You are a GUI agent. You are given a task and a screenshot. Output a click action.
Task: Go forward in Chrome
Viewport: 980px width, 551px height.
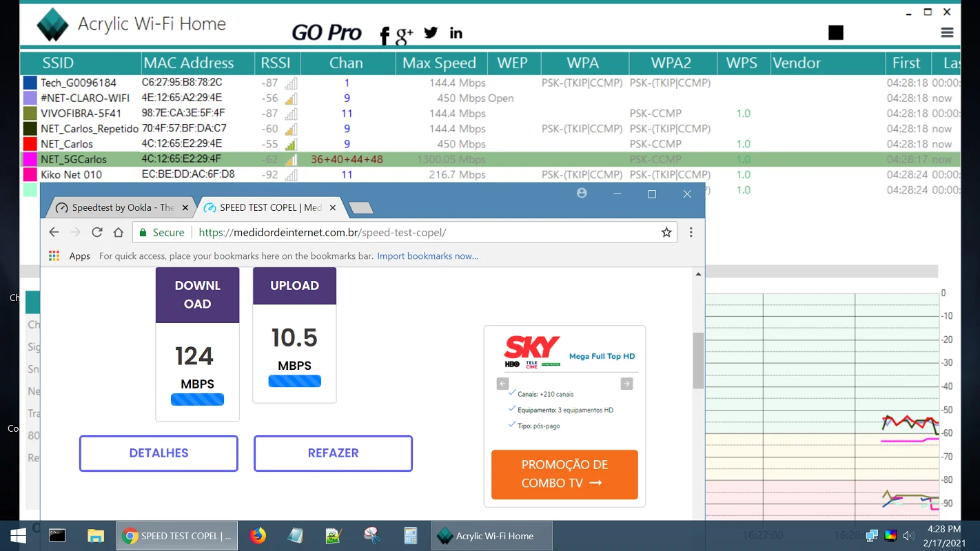(x=76, y=233)
